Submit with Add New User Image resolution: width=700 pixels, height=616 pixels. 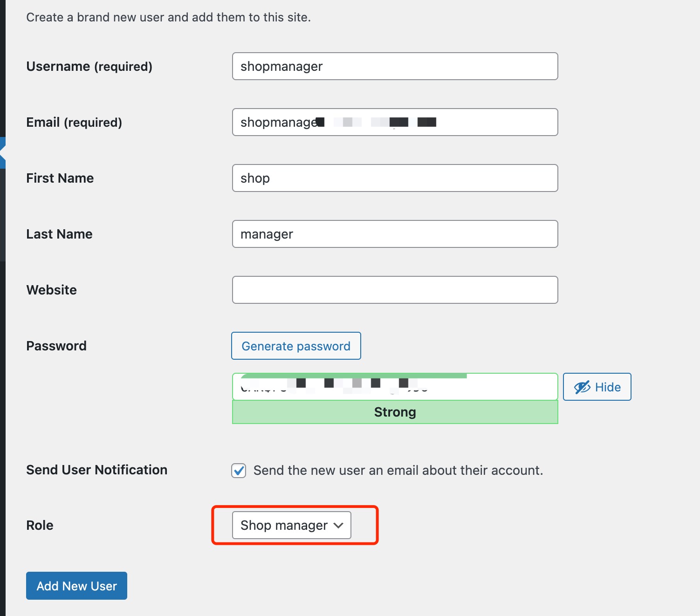click(76, 586)
